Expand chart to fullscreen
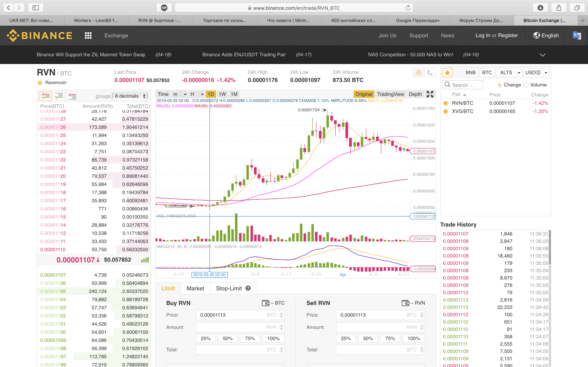The width and height of the screenshot is (588, 367). tap(430, 94)
